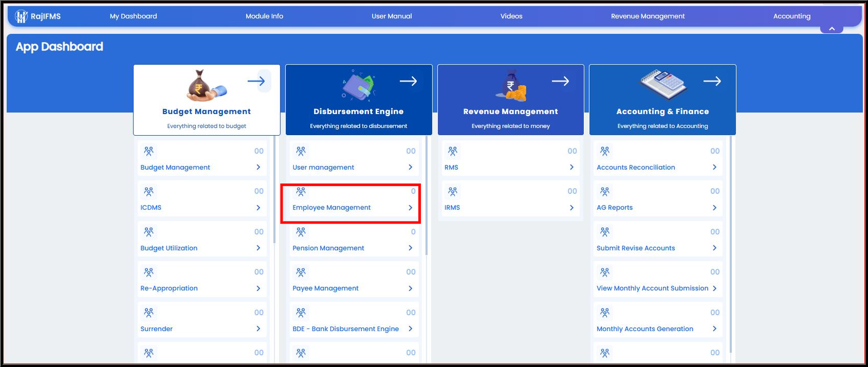Open the Module Info menu
Viewport: 868px width, 367px height.
coord(264,16)
